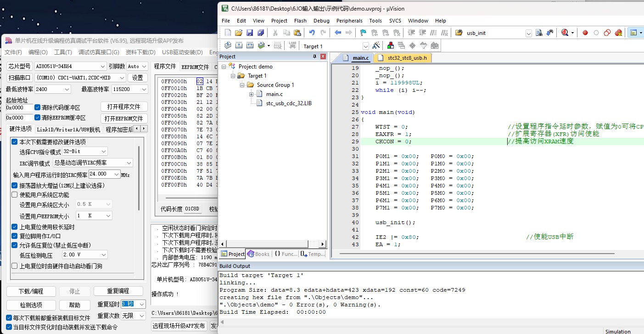
Task: Click the Translate file icon
Action: (x=228, y=45)
